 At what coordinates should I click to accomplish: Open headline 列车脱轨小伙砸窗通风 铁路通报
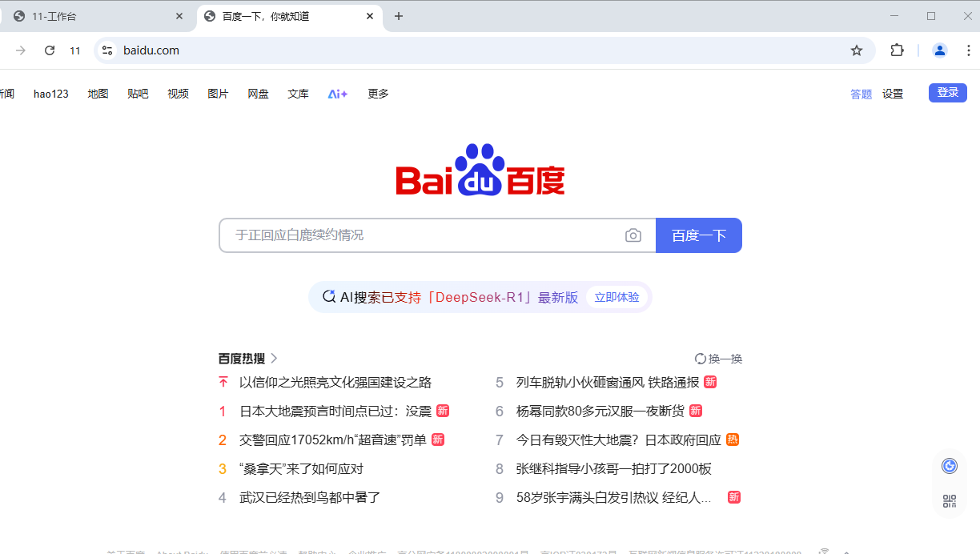pyautogui.click(x=608, y=383)
